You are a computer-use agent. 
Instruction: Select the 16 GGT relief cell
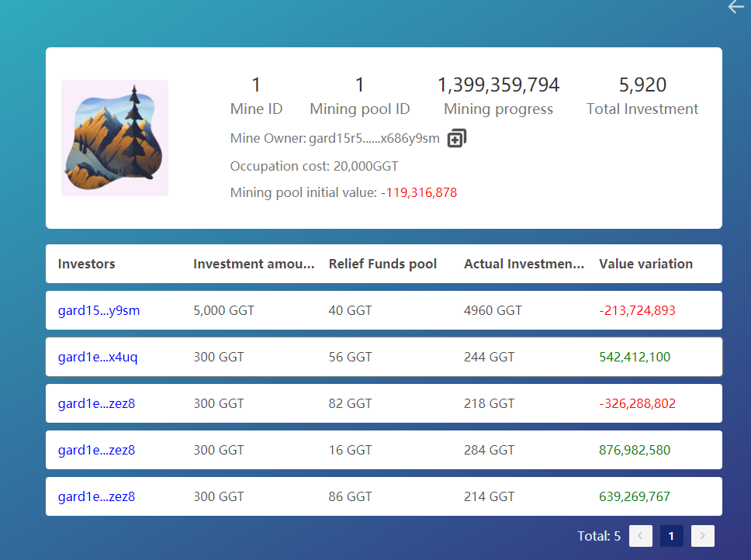pyautogui.click(x=350, y=449)
